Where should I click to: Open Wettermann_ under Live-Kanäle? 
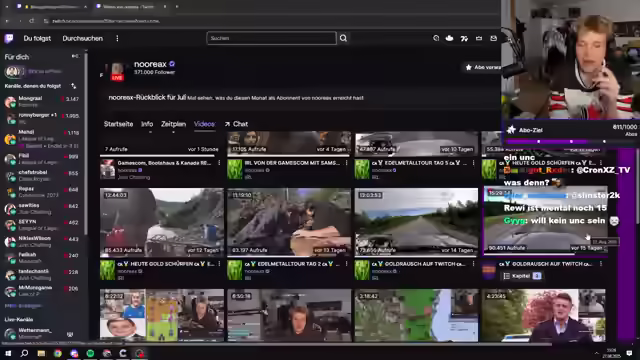point(42,333)
